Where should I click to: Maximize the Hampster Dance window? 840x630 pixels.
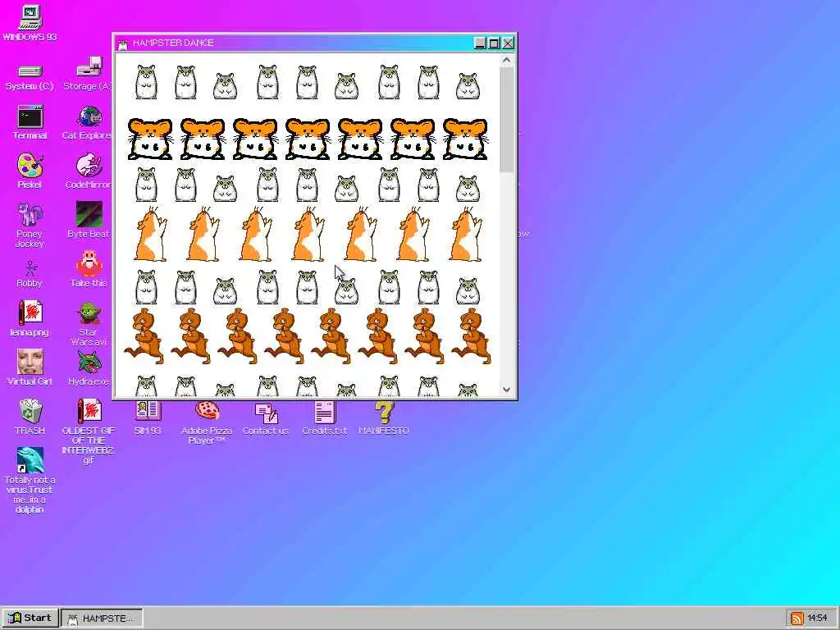(494, 43)
